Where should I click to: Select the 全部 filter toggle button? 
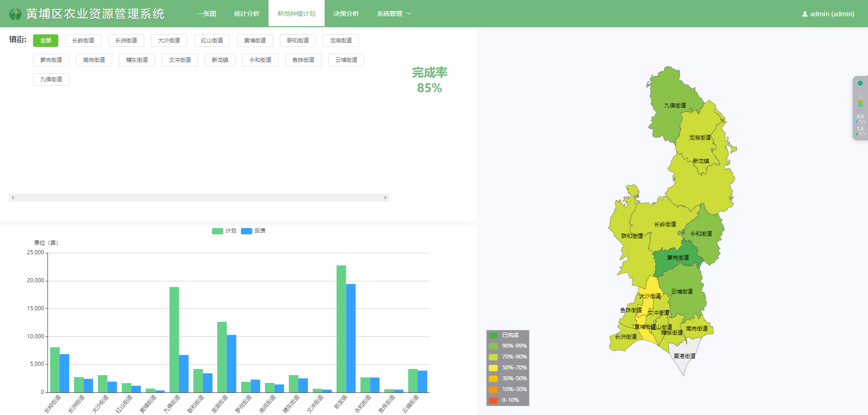click(x=45, y=40)
